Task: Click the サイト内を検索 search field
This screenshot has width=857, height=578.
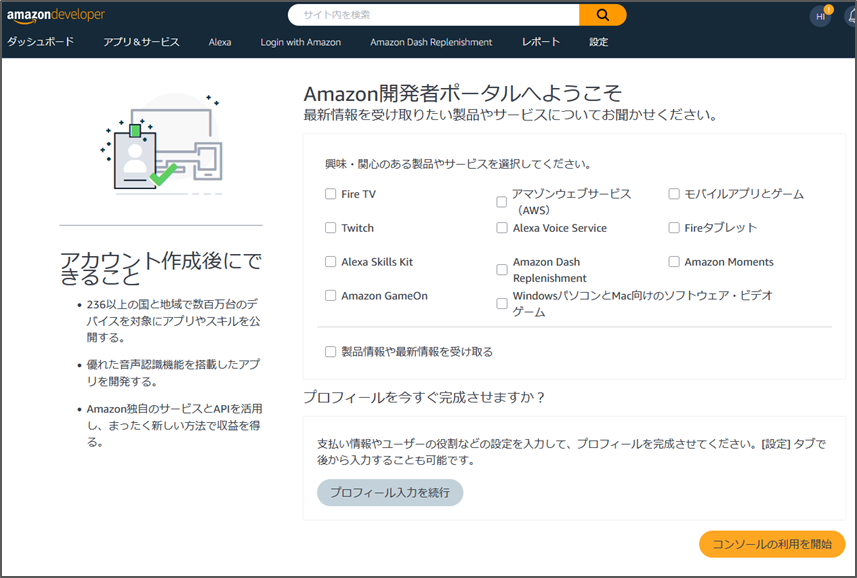Action: click(433, 15)
